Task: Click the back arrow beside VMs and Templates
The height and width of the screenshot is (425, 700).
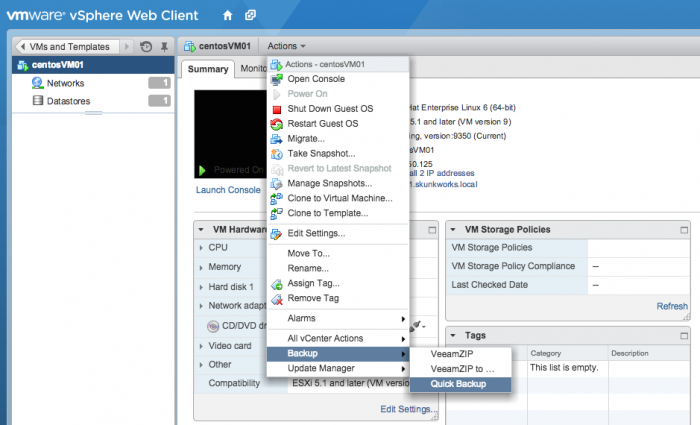Action: pos(22,46)
